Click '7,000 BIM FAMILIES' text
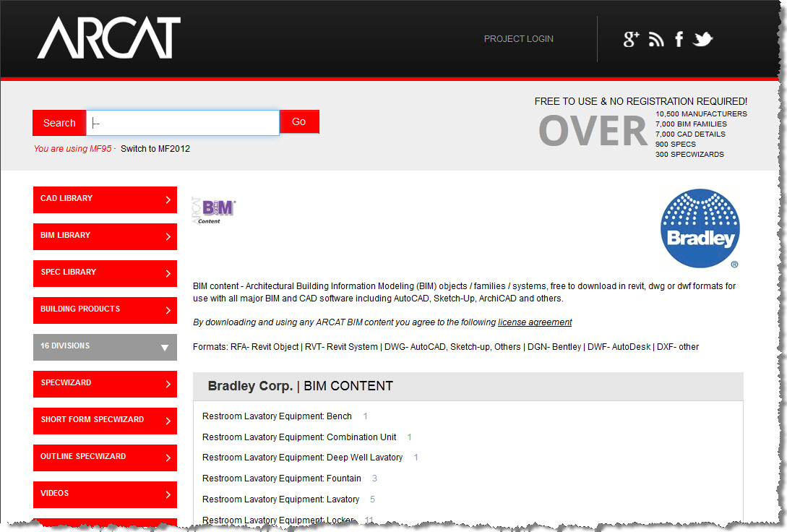This screenshot has height=532, width=787. tap(691, 124)
